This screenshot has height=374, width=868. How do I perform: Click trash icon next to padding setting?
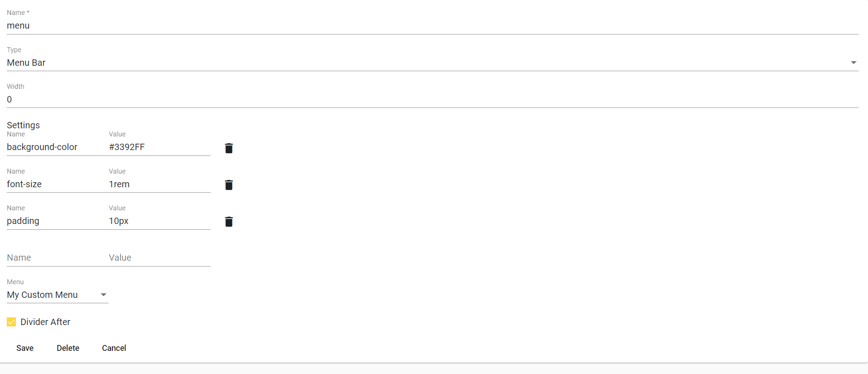229,222
